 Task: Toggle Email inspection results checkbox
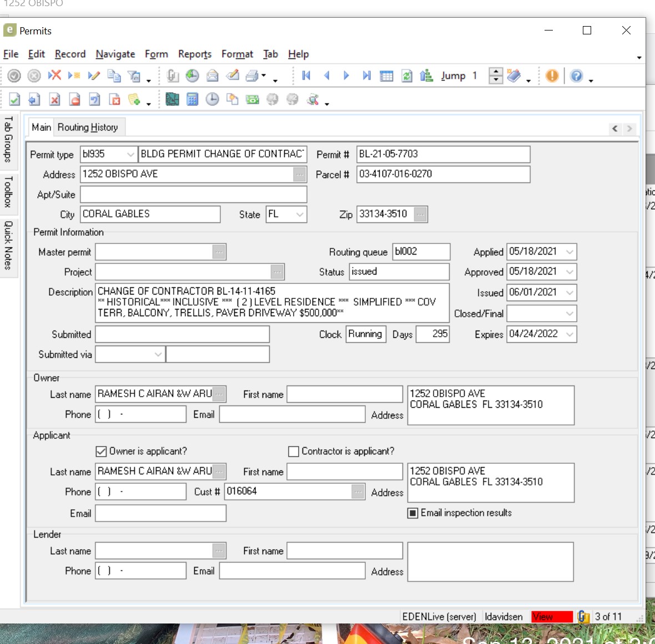click(x=413, y=513)
